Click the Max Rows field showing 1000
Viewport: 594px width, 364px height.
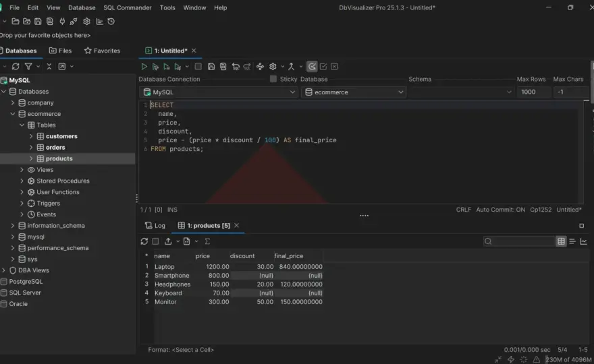click(x=533, y=92)
